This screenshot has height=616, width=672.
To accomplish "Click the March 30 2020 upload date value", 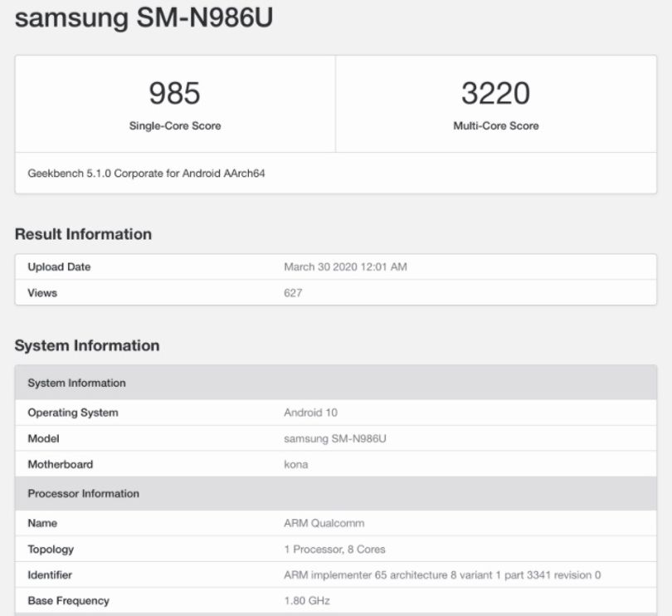I will pos(345,266).
